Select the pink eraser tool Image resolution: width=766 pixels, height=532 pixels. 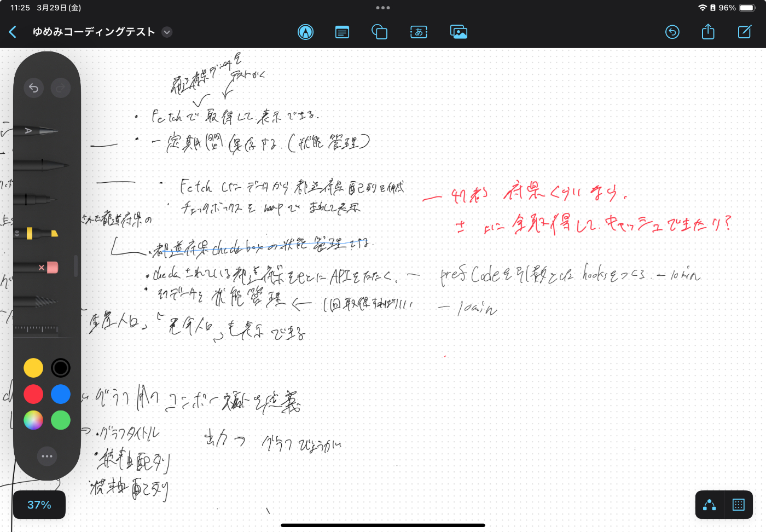(x=36, y=268)
